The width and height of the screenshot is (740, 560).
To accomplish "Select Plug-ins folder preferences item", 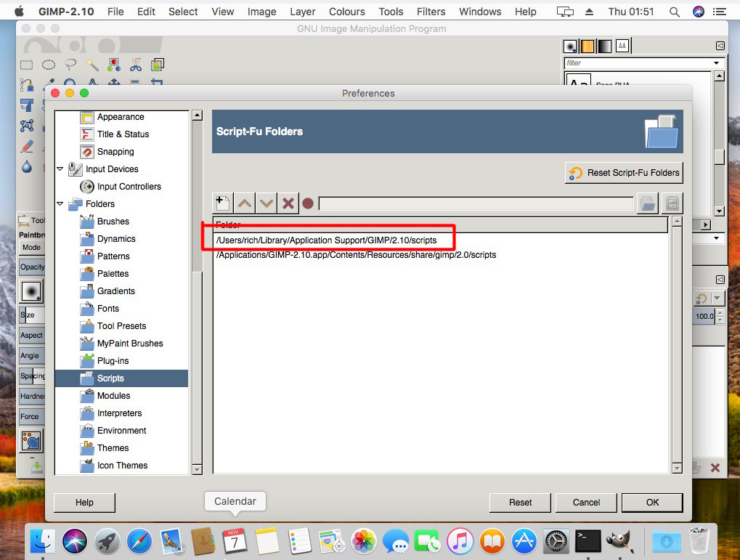I will click(x=113, y=361).
